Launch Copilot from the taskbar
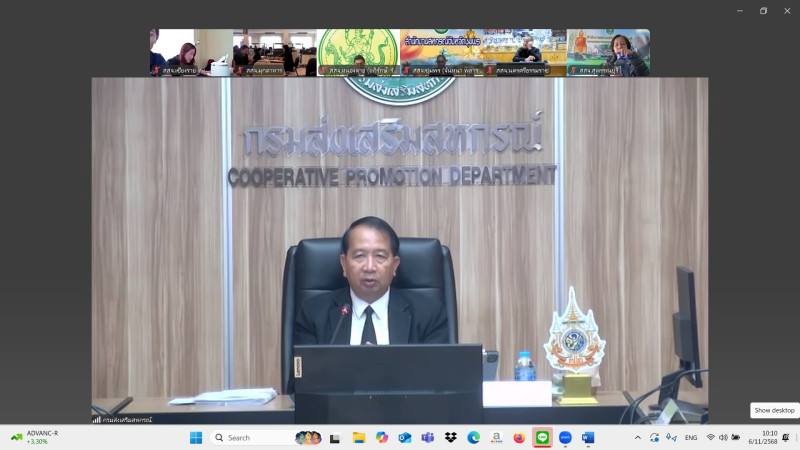 tap(381, 437)
